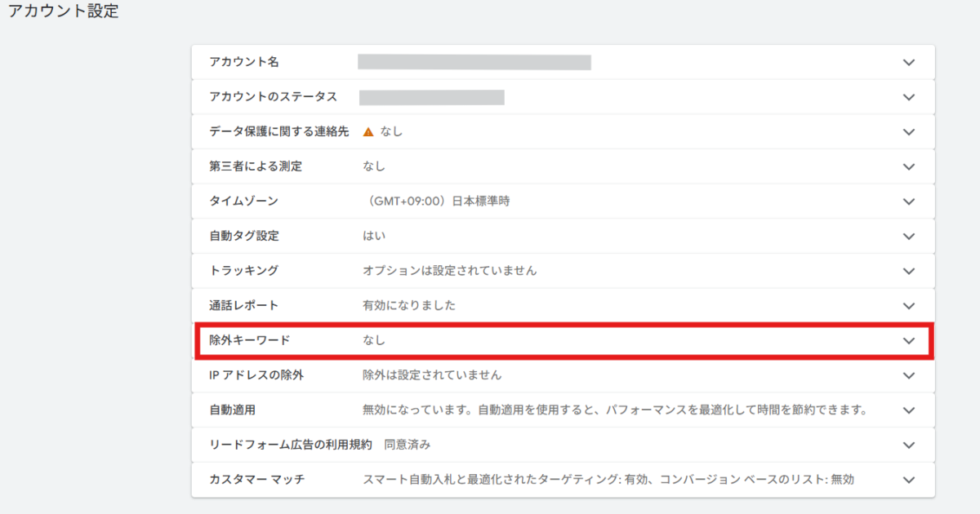Expand the 自動タグ設定 chevron arrow

(x=909, y=237)
